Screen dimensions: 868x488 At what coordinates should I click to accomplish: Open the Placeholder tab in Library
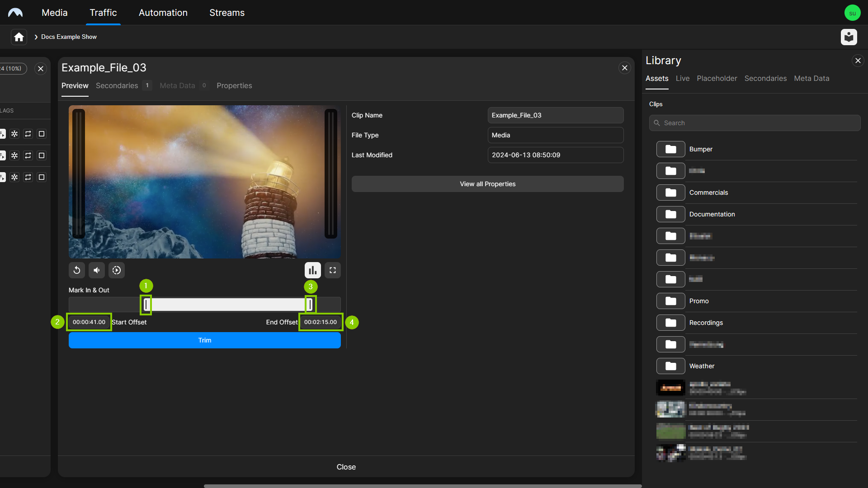tap(717, 79)
